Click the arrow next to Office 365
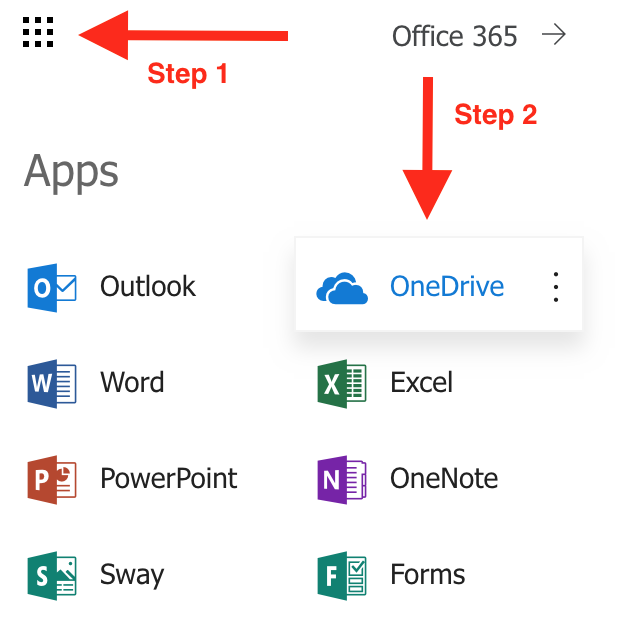The height and width of the screenshot is (638, 622). [x=554, y=35]
